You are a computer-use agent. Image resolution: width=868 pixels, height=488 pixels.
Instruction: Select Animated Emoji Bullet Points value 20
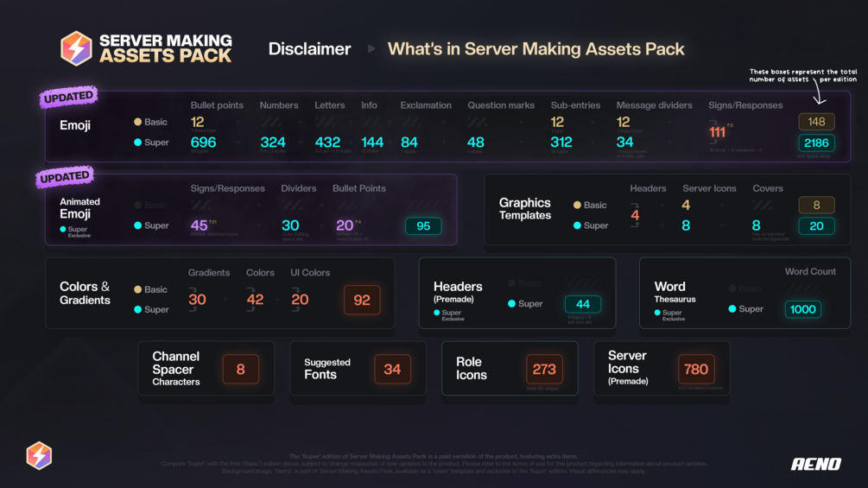[345, 225]
